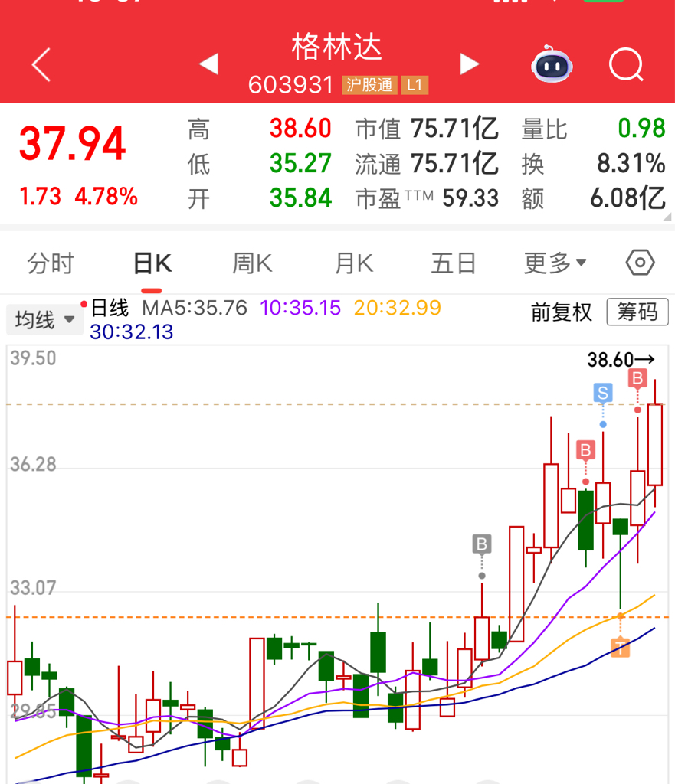Tap the 33.07 axis label
Screen dimensions: 675x784
[33, 588]
